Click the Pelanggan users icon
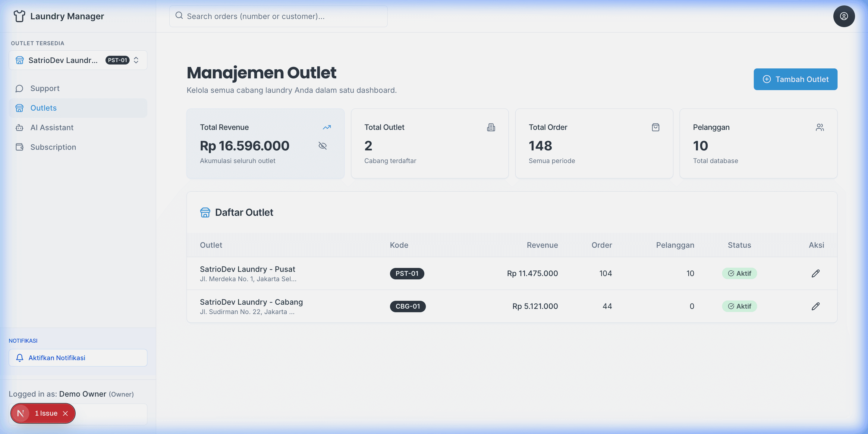868x434 pixels. point(819,127)
